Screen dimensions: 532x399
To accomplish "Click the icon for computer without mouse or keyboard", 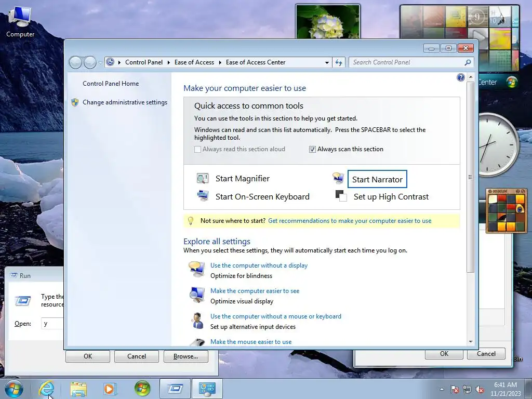I will (x=197, y=321).
